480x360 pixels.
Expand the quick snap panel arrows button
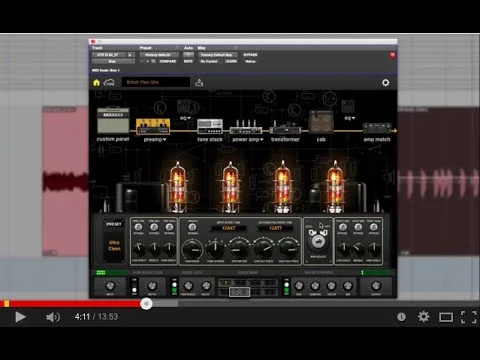239,292
